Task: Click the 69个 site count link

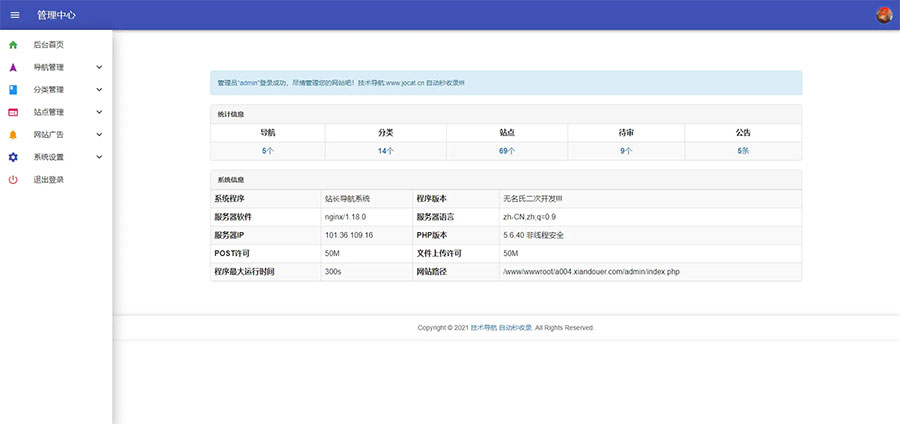Action: pyautogui.click(x=507, y=151)
